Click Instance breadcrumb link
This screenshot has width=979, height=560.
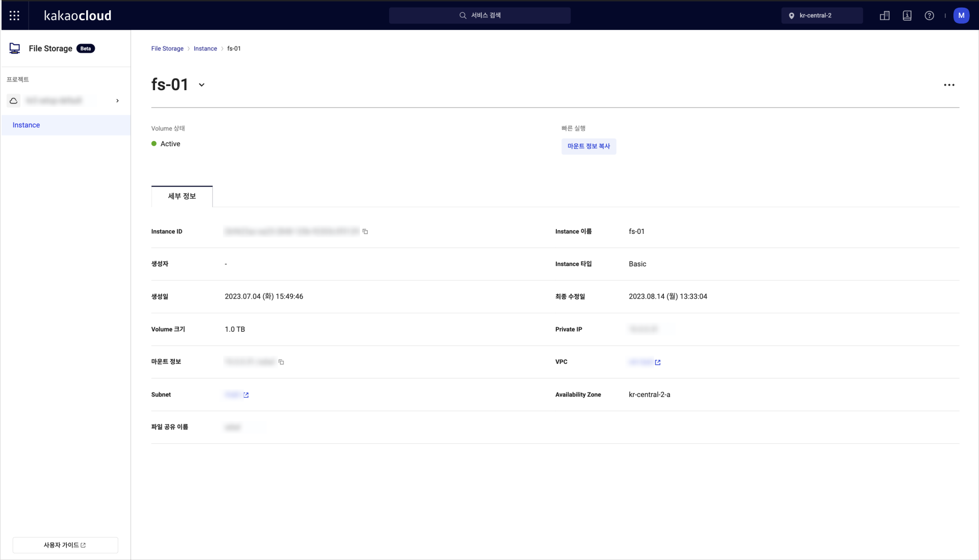tap(205, 48)
